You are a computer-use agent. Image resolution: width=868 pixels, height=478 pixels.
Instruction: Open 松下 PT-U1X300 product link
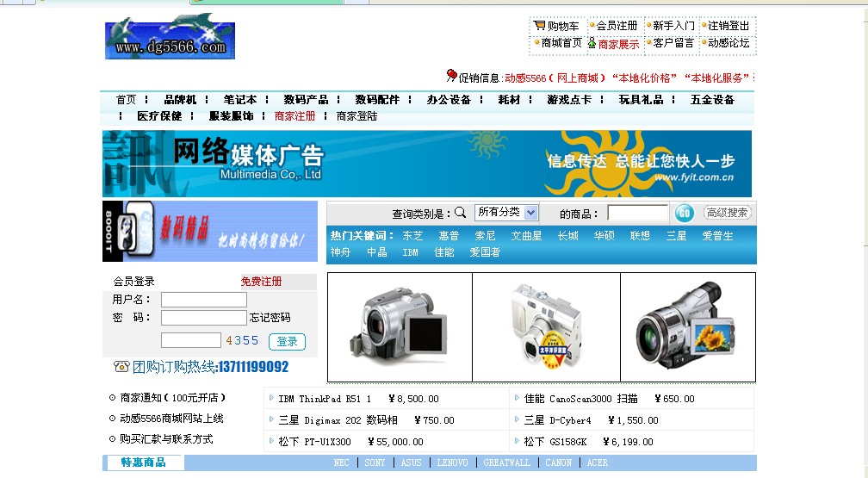click(314, 442)
